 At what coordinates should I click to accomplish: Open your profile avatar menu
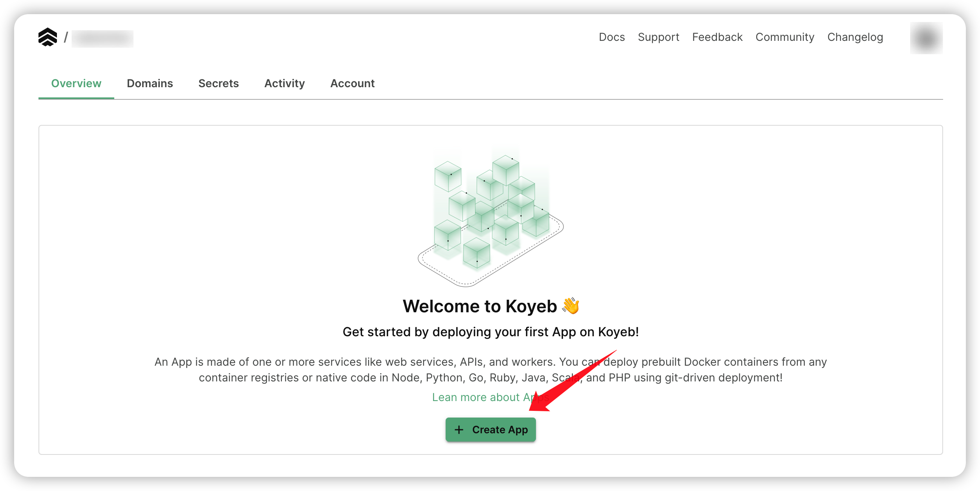pos(927,37)
